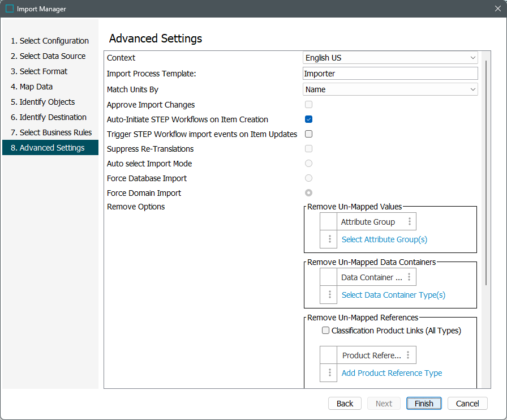Go to step 6 Identify Destination
The image size is (507, 420).
pos(49,117)
